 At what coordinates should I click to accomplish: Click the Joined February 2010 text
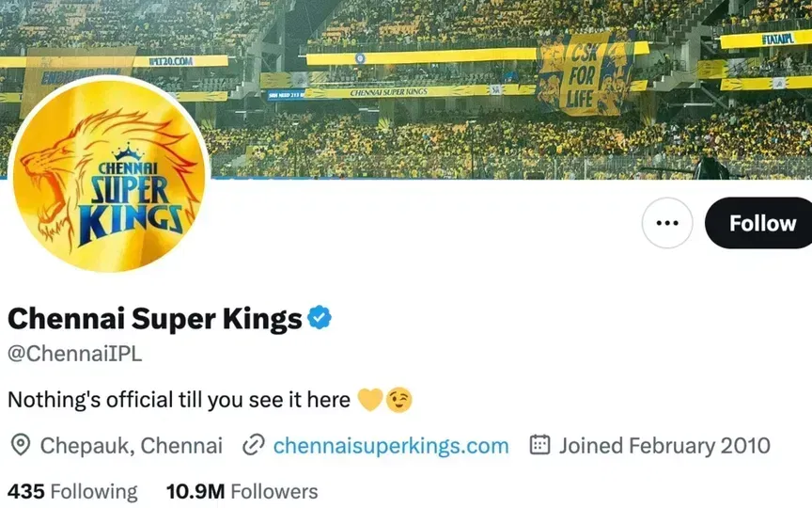click(664, 445)
